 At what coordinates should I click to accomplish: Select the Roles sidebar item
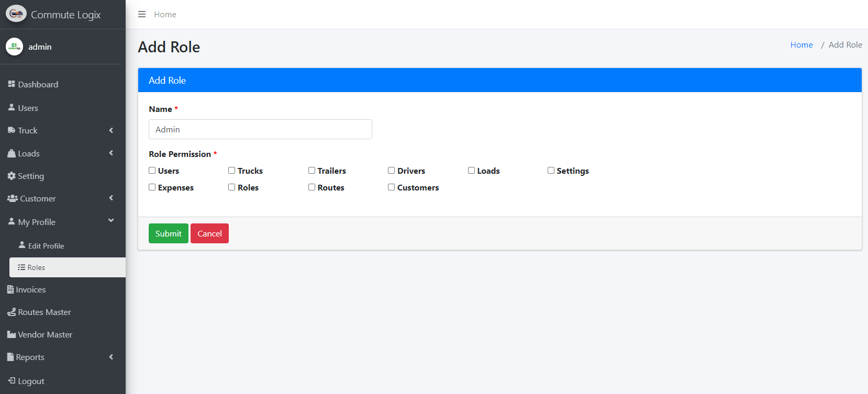(36, 267)
